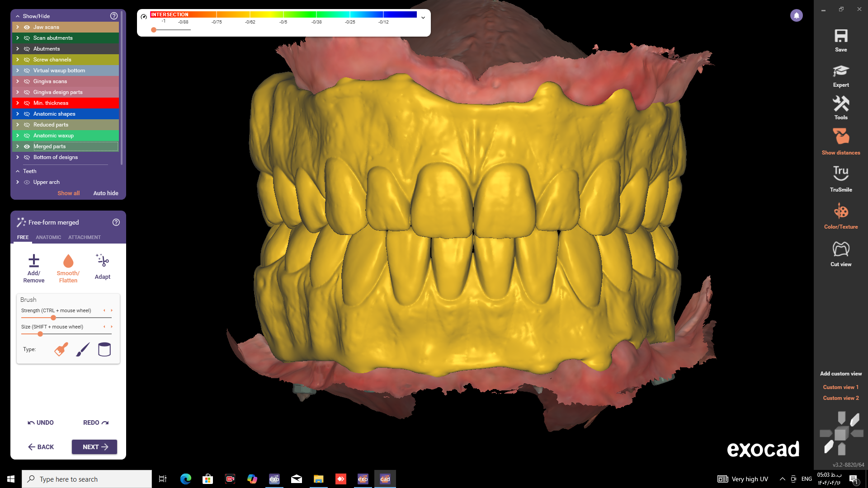868x488 pixels.
Task: Open the Tools wrench icon
Action: 840,104
